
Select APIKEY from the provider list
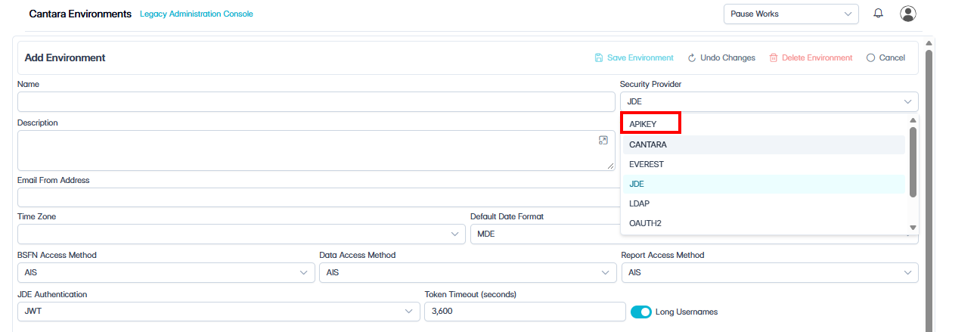[764, 124]
